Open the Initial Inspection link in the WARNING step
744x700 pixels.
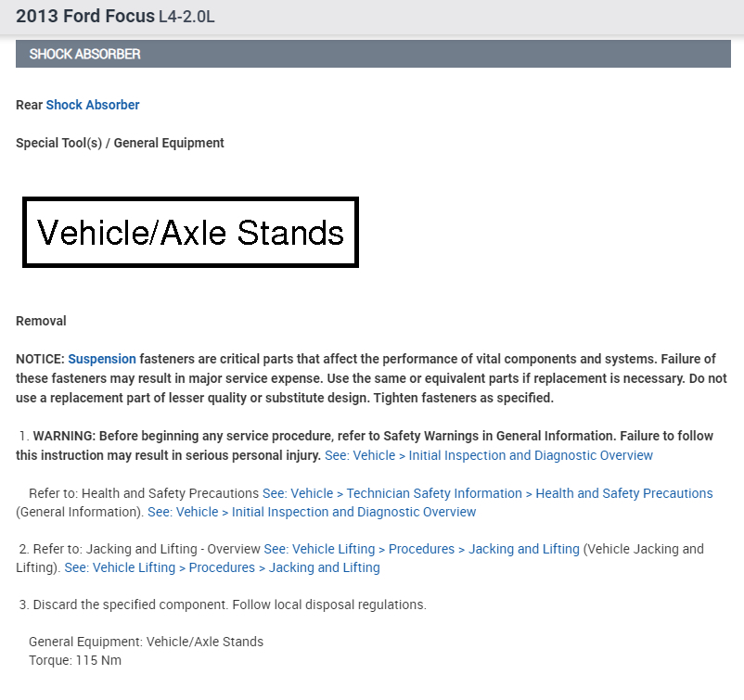pyautogui.click(x=489, y=455)
